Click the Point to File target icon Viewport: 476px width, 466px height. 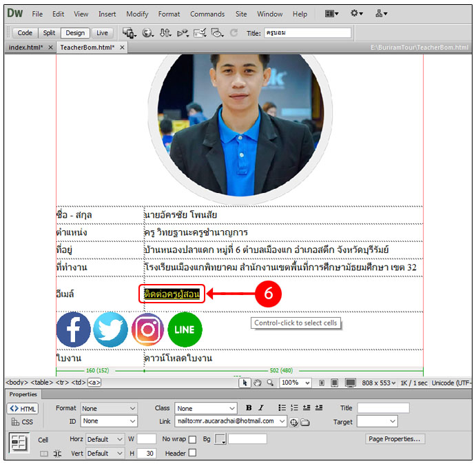click(x=294, y=422)
